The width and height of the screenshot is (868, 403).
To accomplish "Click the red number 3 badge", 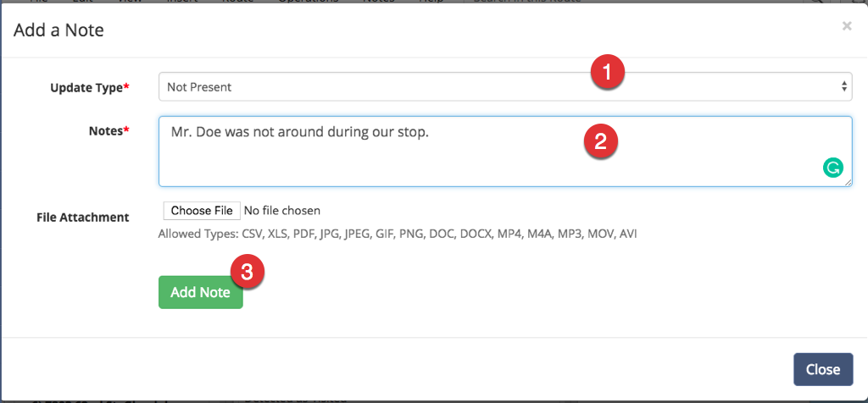I will [x=247, y=272].
